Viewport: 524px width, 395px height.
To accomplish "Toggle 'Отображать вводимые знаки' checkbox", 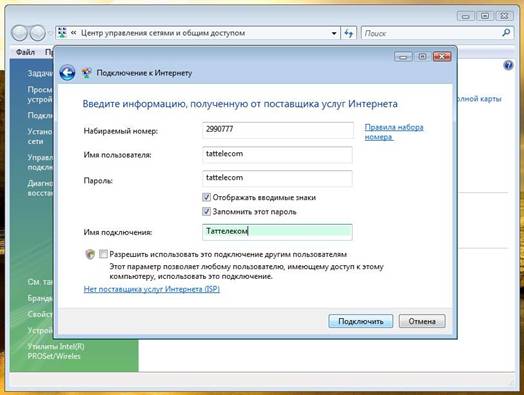I will point(206,197).
